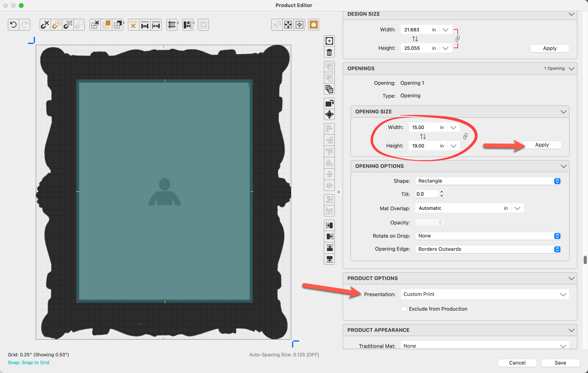Viewport: 588px width, 373px height.
Task: Toggle the opening size aspect-ratio link icon
Action: (465, 136)
